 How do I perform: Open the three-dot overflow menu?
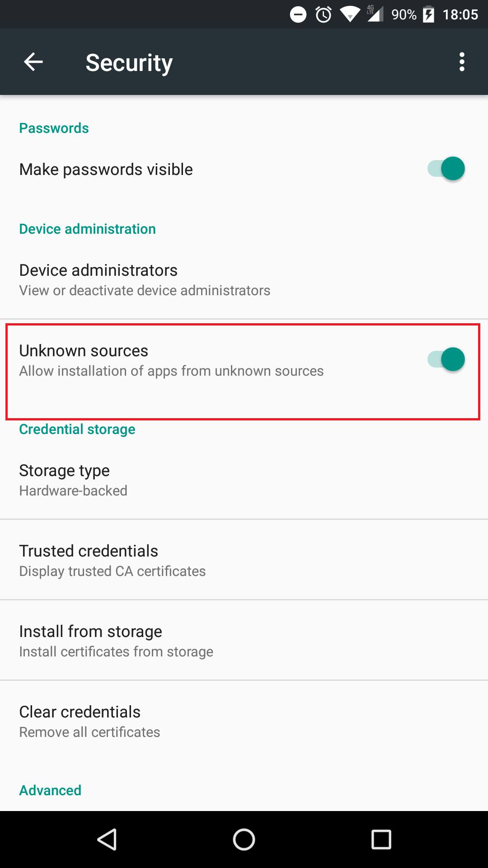coord(461,62)
